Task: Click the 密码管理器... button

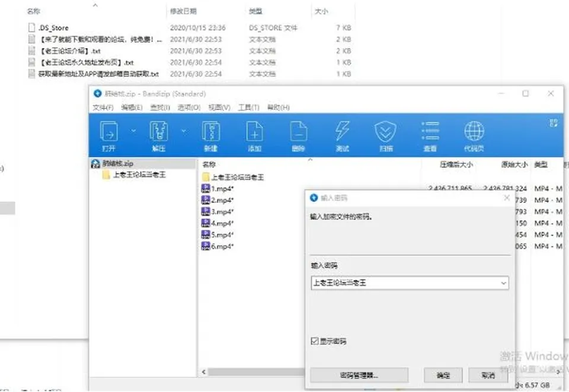Action: [359, 375]
